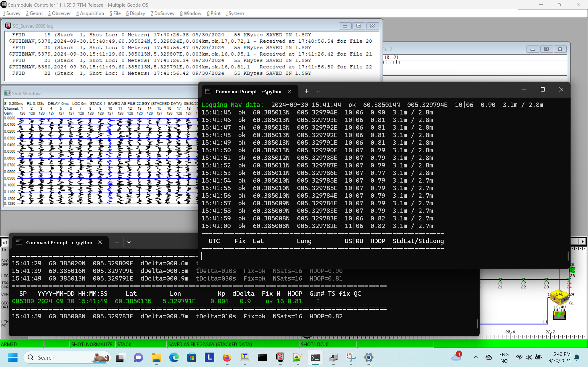Add new tab in lower Command Prompt

117,242
